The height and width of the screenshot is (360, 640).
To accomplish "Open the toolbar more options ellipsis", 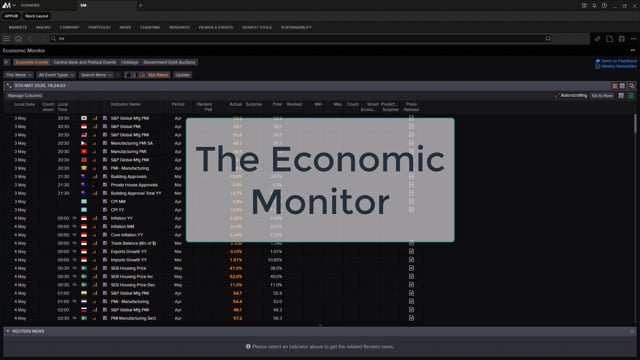I will click(633, 38).
